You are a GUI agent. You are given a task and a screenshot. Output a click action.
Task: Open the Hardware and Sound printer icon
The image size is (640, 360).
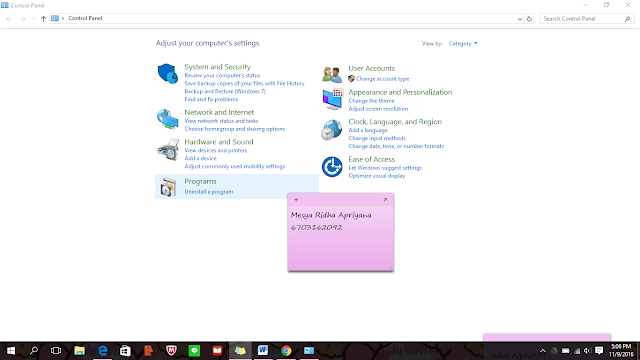(168, 149)
